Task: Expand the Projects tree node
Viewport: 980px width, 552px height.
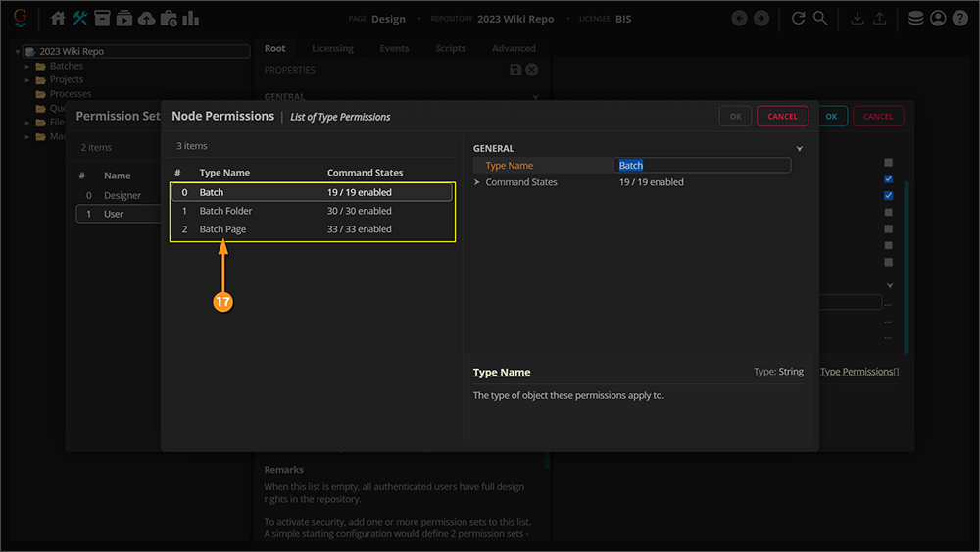Action: (x=28, y=79)
